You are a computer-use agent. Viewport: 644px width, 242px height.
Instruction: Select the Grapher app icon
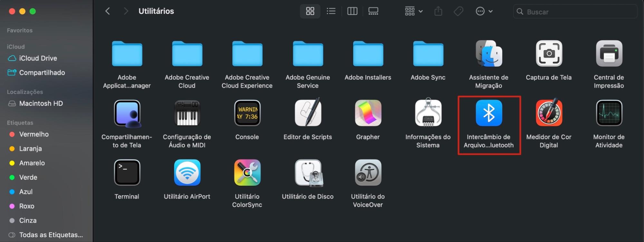coord(368,113)
